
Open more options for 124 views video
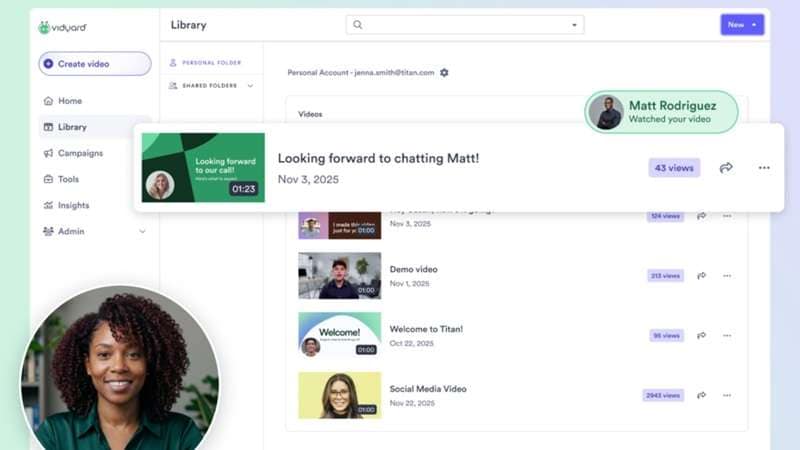click(727, 216)
